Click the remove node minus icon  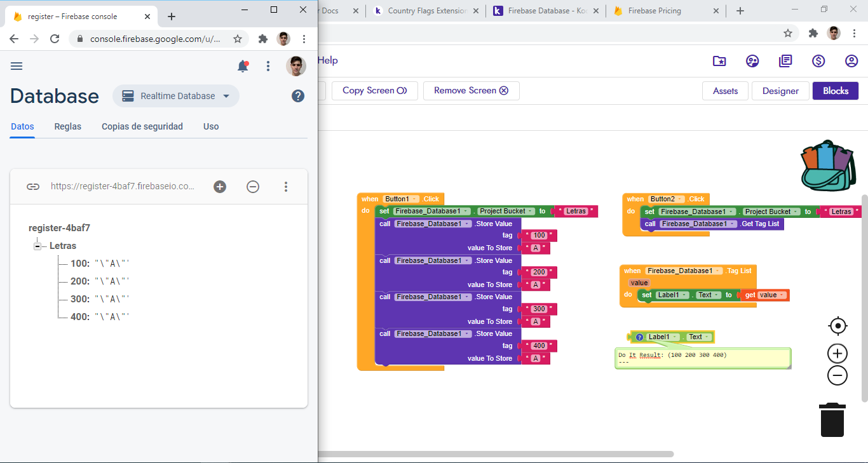tap(253, 187)
